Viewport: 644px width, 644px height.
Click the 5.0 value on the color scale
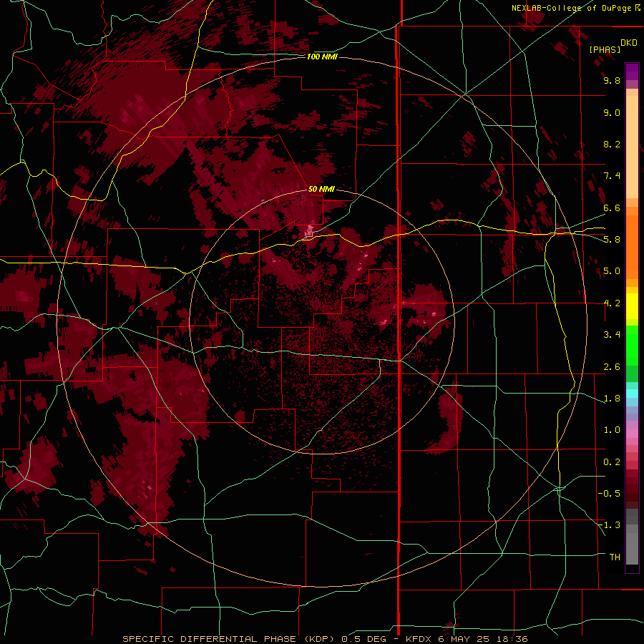612,271
